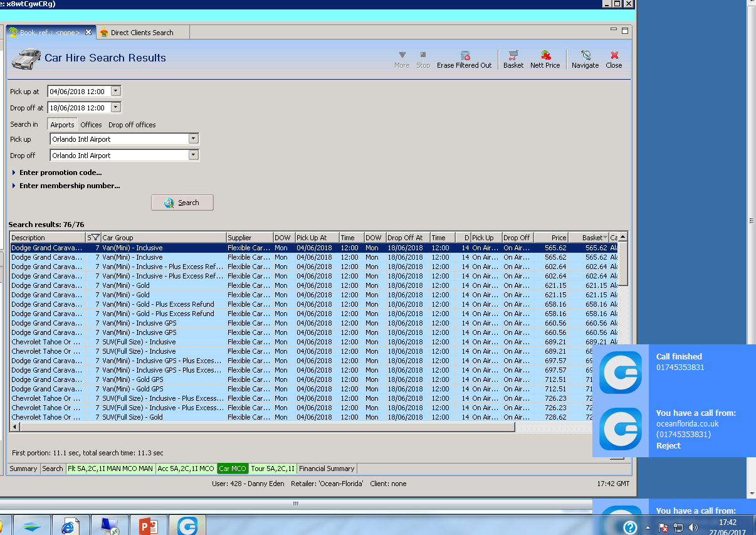Screen dimensions: 756x535
Task: Sort by Supplier column header
Action: click(x=249, y=238)
